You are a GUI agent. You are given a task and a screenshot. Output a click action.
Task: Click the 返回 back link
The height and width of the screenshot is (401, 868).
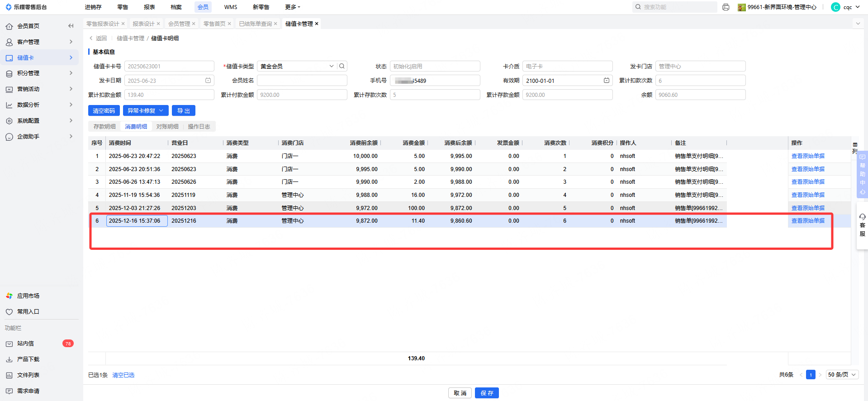tap(98, 38)
